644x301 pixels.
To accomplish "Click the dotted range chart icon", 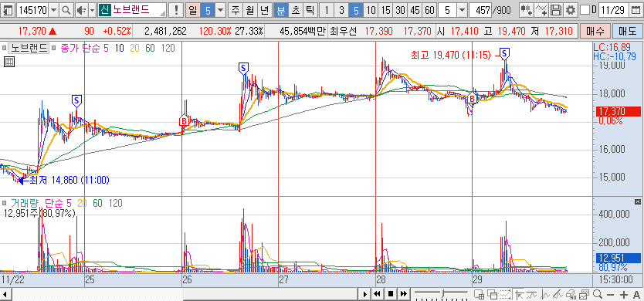I will click(x=505, y=294).
